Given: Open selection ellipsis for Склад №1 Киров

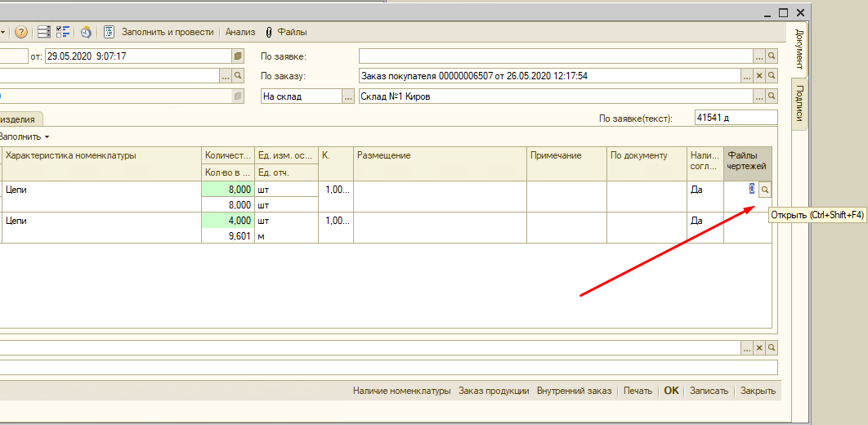Looking at the screenshot, I should pyautogui.click(x=759, y=96).
